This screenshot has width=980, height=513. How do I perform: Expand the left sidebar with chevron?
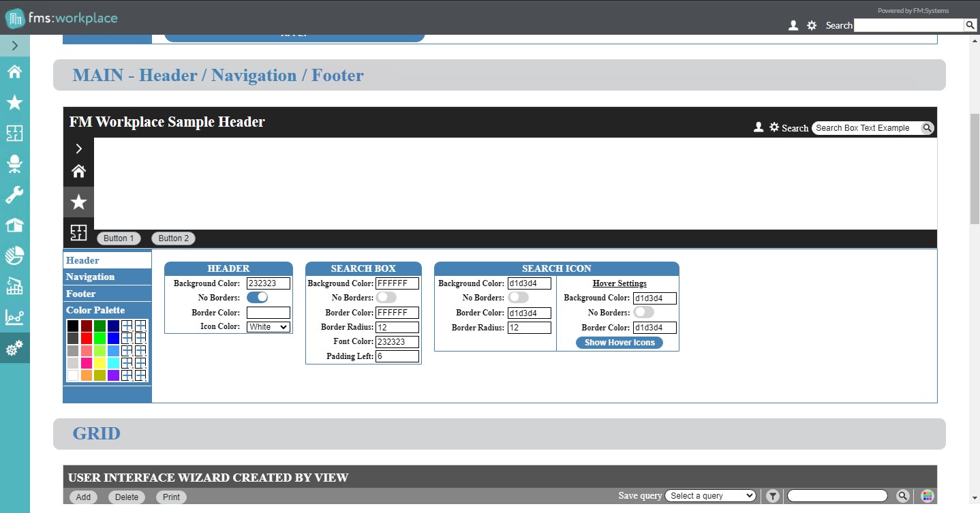click(x=14, y=46)
